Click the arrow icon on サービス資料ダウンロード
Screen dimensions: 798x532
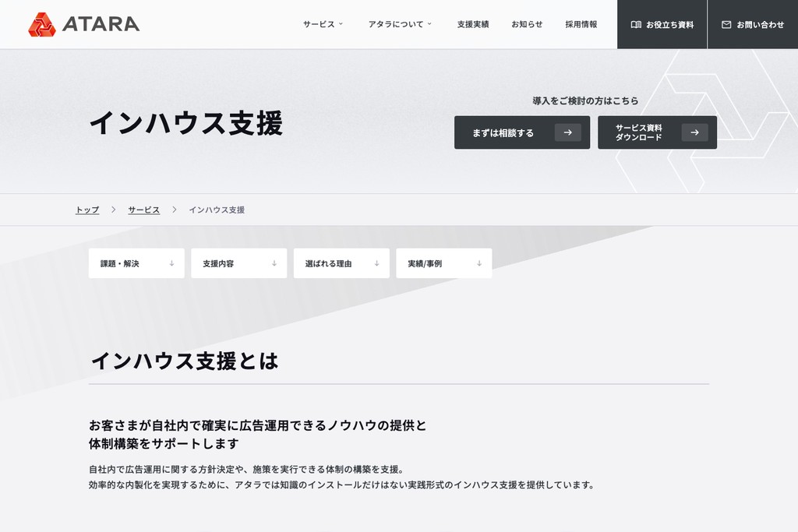694,132
